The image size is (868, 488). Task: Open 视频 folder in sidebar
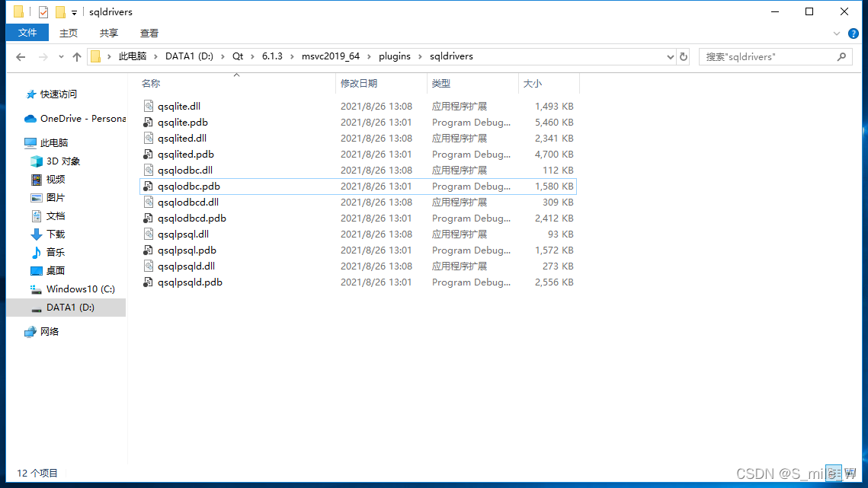[56, 179]
